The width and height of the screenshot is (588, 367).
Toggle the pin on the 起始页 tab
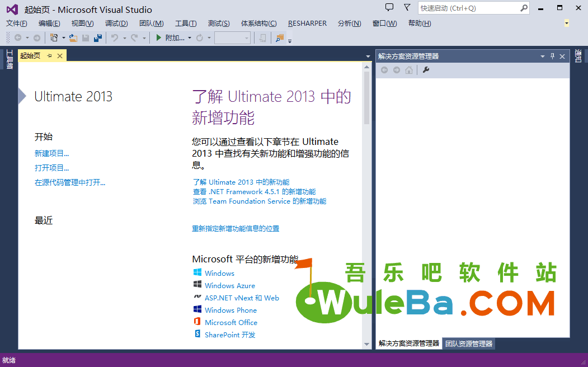(x=49, y=56)
